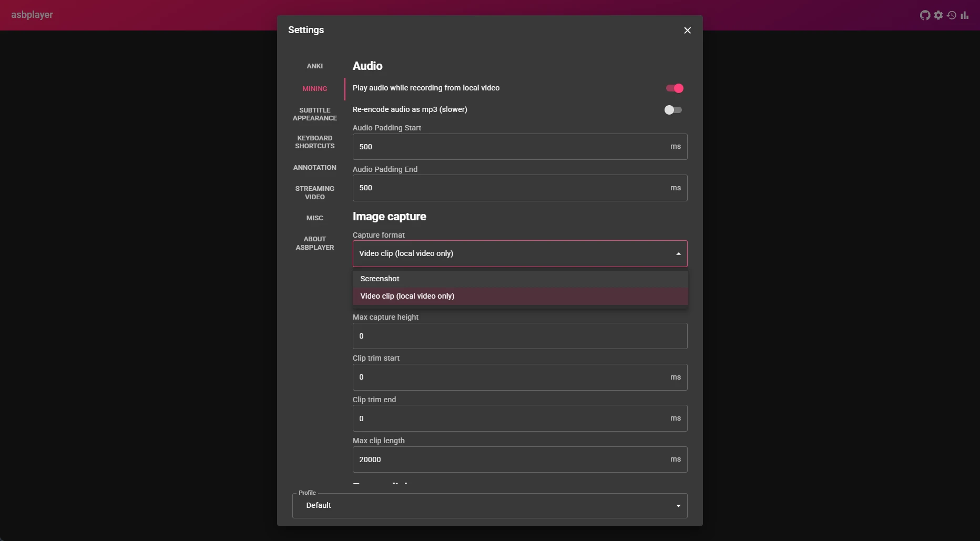Open the Profile dropdown
The width and height of the screenshot is (980, 541).
click(x=489, y=506)
